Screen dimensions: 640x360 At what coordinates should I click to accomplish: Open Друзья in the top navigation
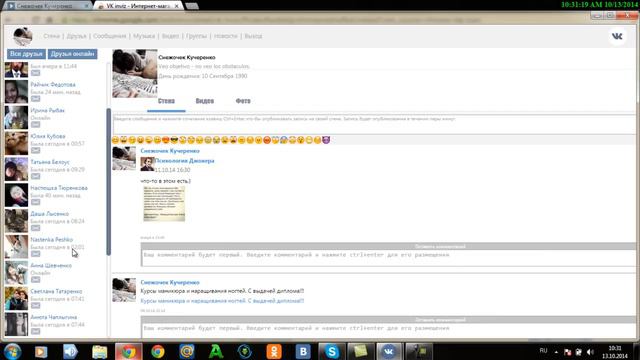(x=76, y=36)
